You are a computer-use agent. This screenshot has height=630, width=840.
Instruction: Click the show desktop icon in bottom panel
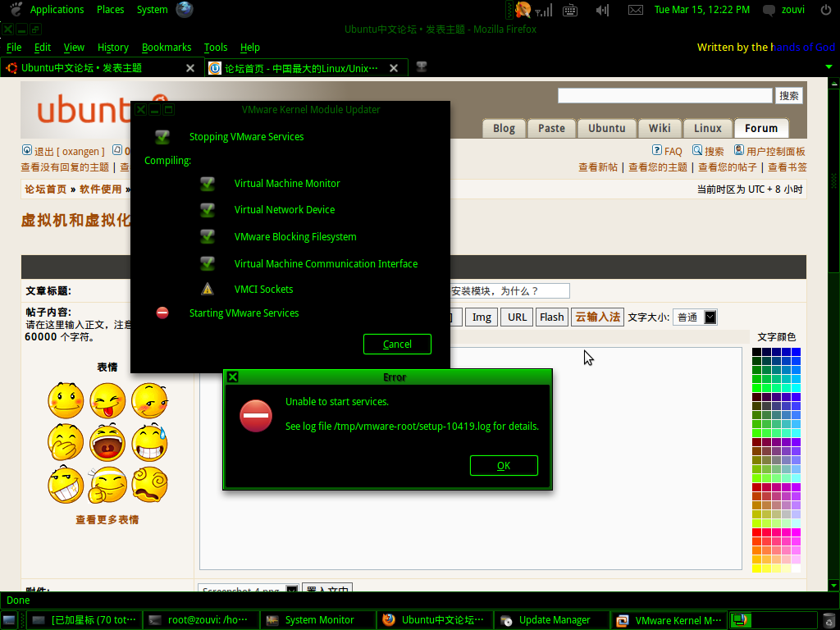pyautogui.click(x=9, y=620)
